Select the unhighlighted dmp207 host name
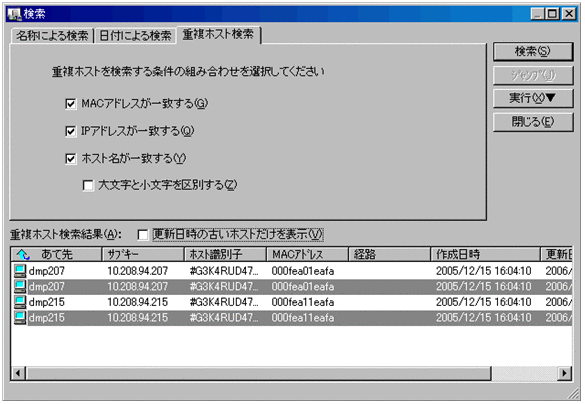585x404 pixels. [47, 271]
